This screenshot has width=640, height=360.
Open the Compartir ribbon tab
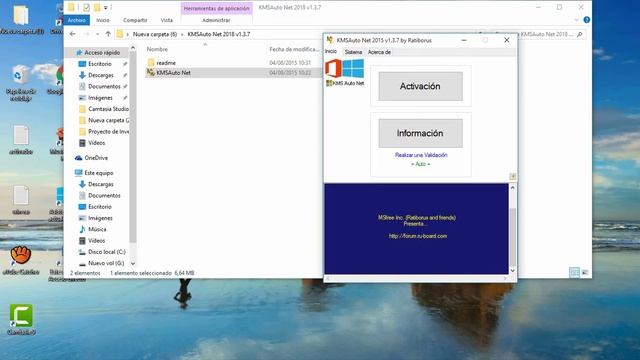[x=135, y=20]
